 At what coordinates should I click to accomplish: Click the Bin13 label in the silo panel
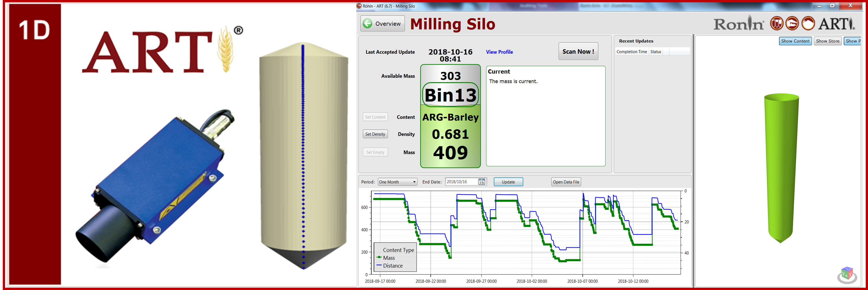point(450,95)
